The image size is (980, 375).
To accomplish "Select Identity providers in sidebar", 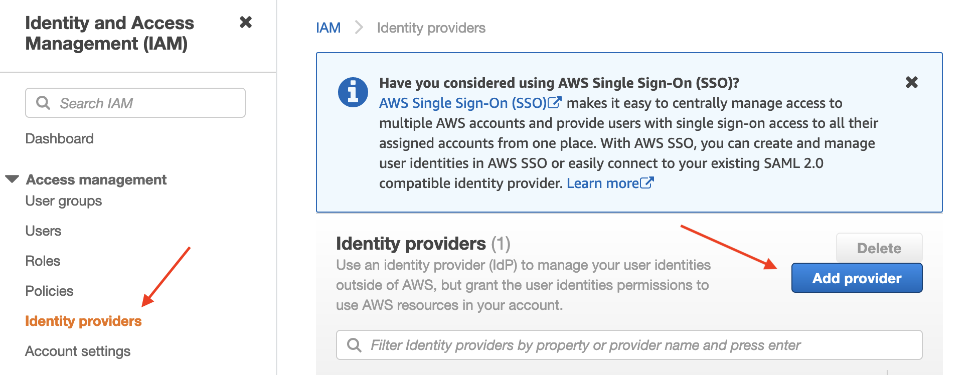I will point(83,321).
